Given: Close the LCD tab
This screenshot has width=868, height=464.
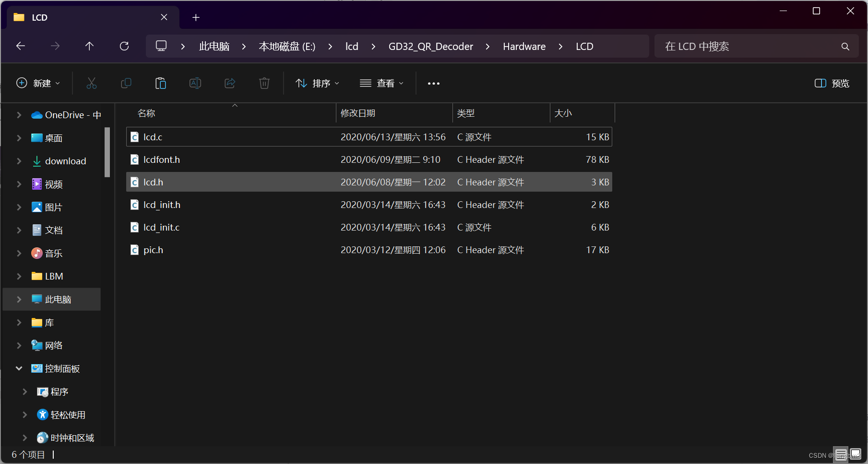Looking at the screenshot, I should pyautogui.click(x=164, y=17).
